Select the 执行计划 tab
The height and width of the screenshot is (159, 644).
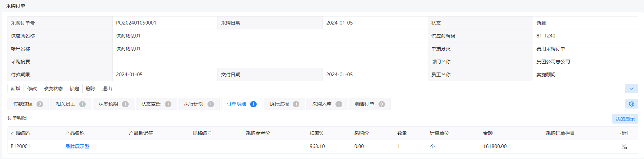199,104
